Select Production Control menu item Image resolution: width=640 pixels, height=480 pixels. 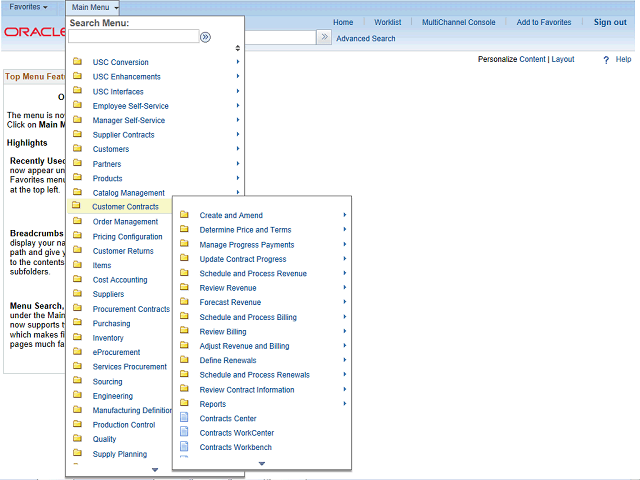point(124,424)
